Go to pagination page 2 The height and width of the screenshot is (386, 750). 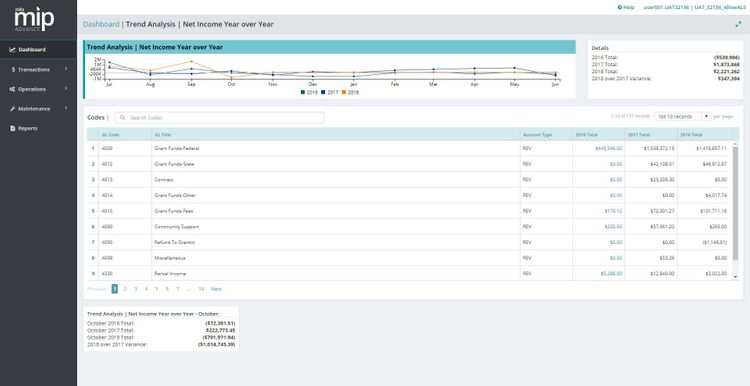pos(125,289)
